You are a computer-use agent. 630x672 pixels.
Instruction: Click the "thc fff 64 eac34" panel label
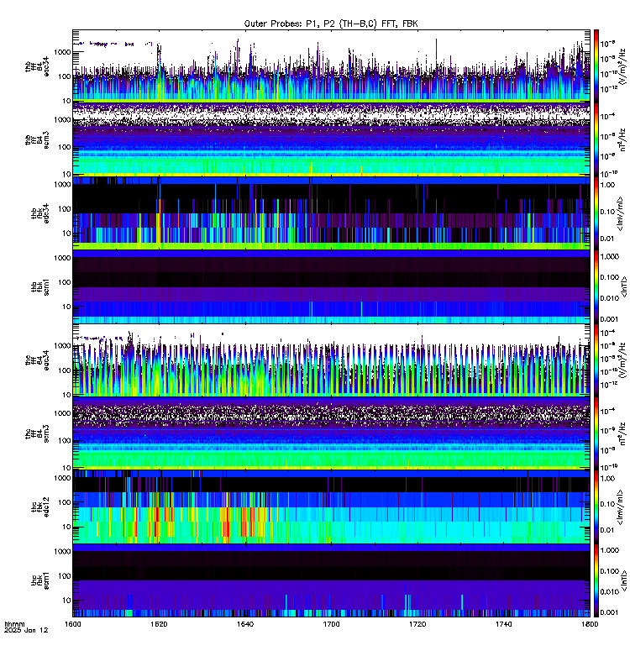click(x=38, y=360)
